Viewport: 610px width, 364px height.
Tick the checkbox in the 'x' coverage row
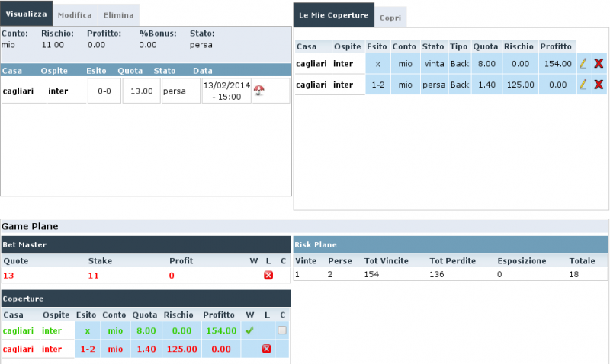[282, 330]
